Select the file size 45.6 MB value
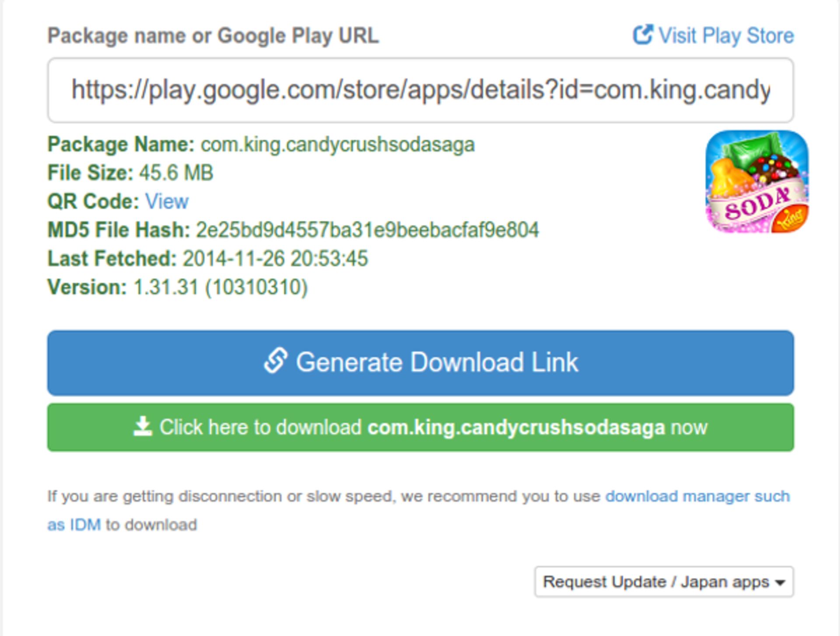This screenshot has height=636, width=840. (176, 172)
